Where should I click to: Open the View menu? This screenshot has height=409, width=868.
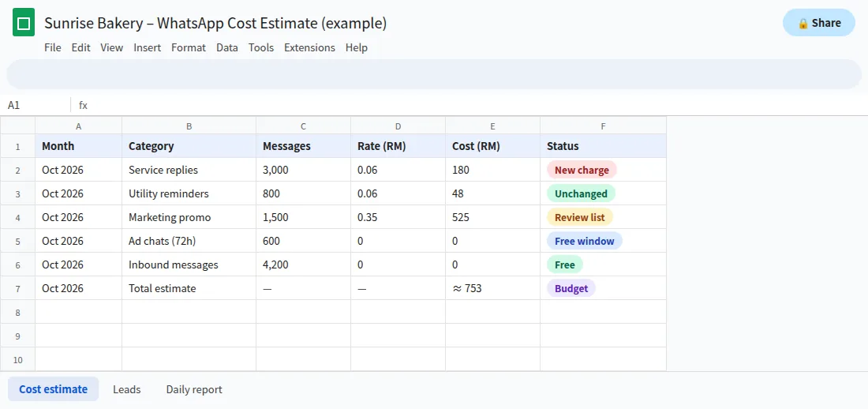click(112, 47)
